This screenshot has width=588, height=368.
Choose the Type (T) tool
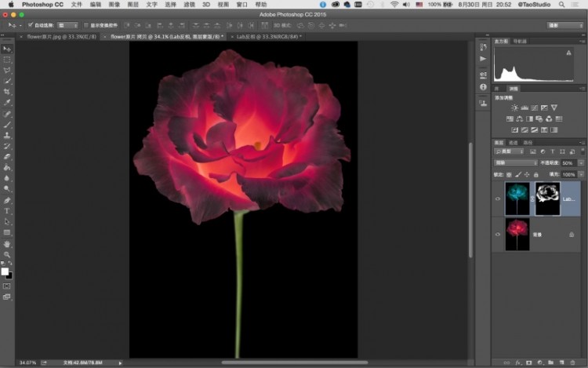[7, 211]
